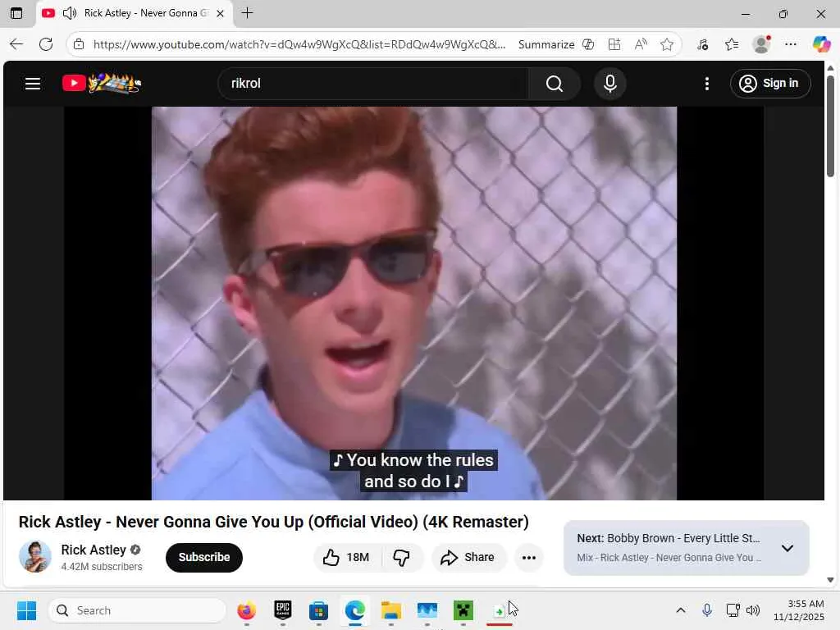The height and width of the screenshot is (630, 840).
Task: View site information lock icon
Action: 79,44
